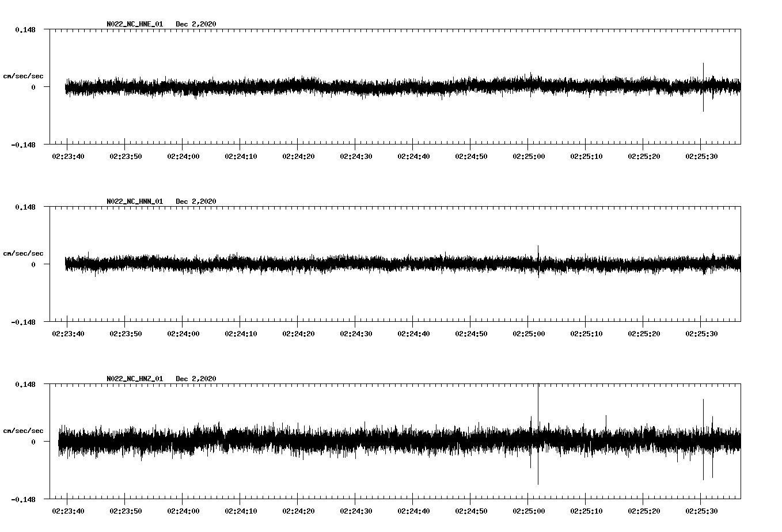Click the N022_NC_HNN_01 channel label
The height and width of the screenshot is (532, 782).
pos(135,202)
